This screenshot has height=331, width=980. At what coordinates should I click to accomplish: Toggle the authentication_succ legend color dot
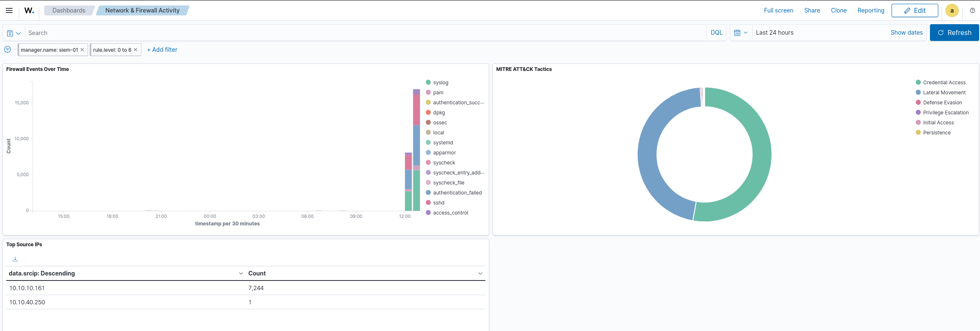(x=428, y=102)
